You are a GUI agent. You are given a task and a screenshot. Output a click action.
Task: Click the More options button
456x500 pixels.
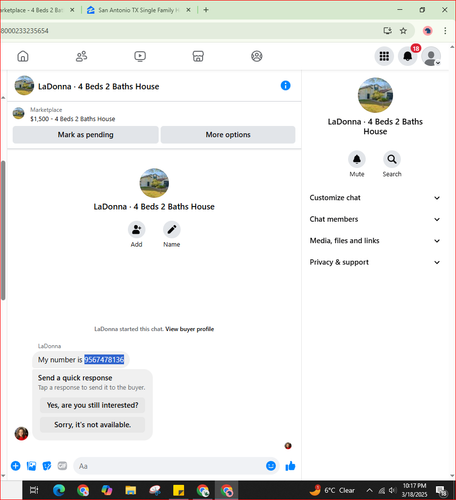pos(228,135)
